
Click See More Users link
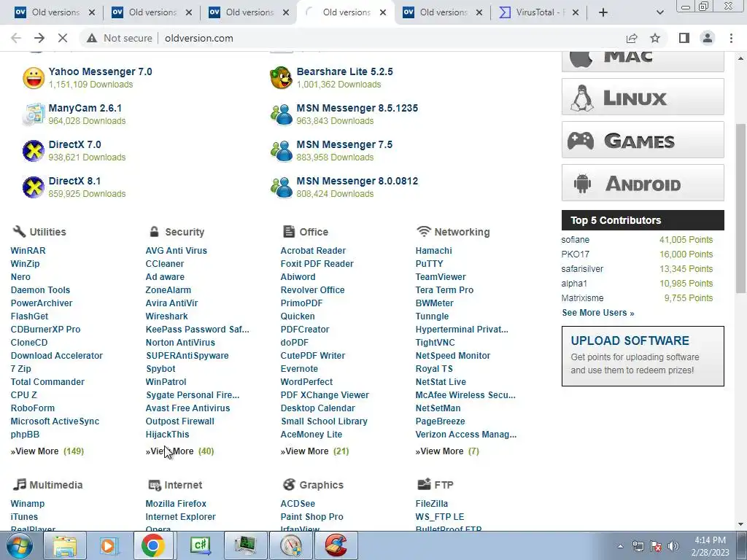coord(598,313)
